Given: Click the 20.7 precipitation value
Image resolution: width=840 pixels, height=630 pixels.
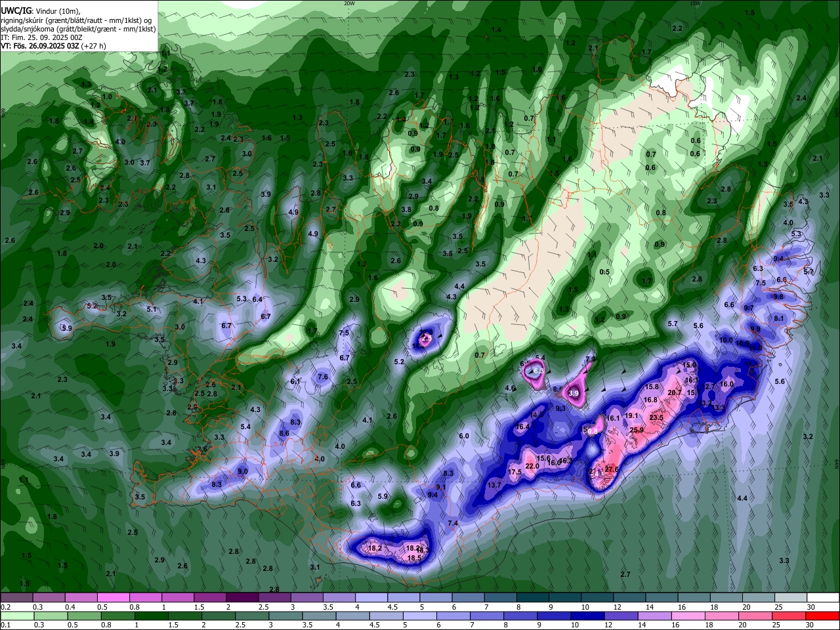Looking at the screenshot, I should (675, 393).
